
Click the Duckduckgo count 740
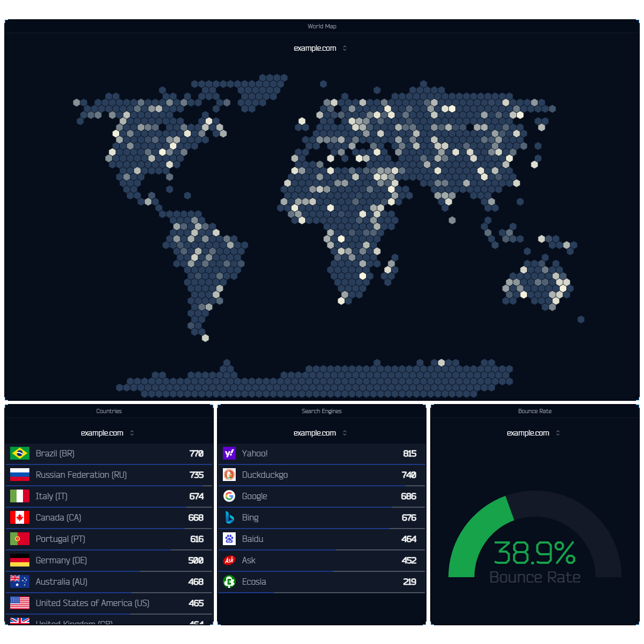pyautogui.click(x=409, y=475)
